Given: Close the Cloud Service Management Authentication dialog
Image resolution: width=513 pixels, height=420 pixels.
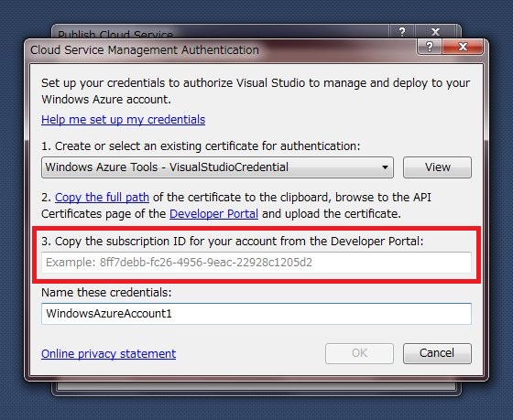Looking at the screenshot, I should pos(463,47).
